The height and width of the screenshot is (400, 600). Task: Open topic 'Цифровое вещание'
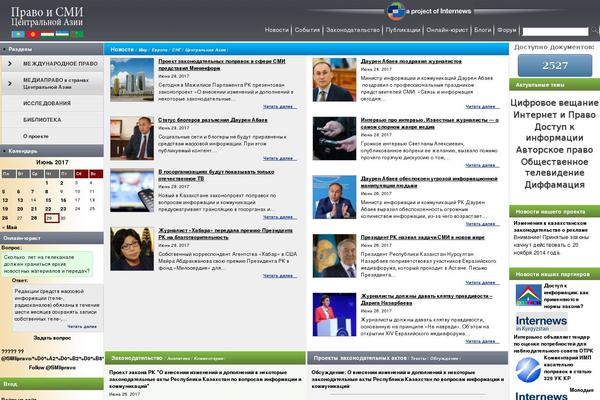coord(554,103)
